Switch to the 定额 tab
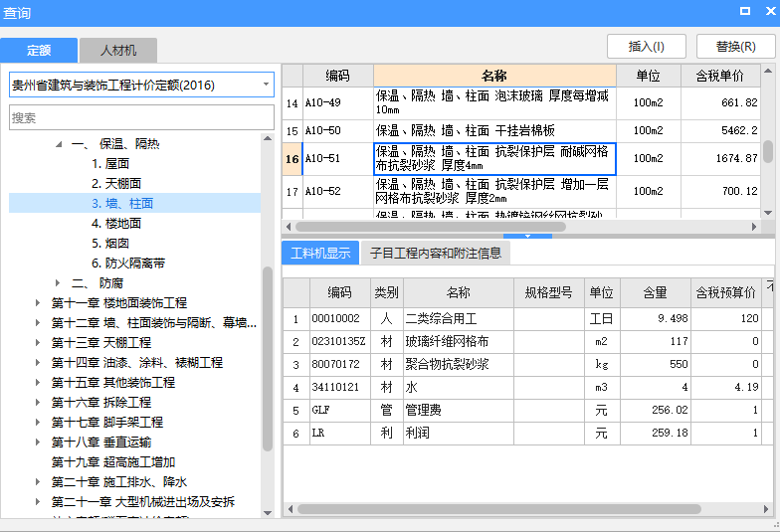 coord(39,50)
